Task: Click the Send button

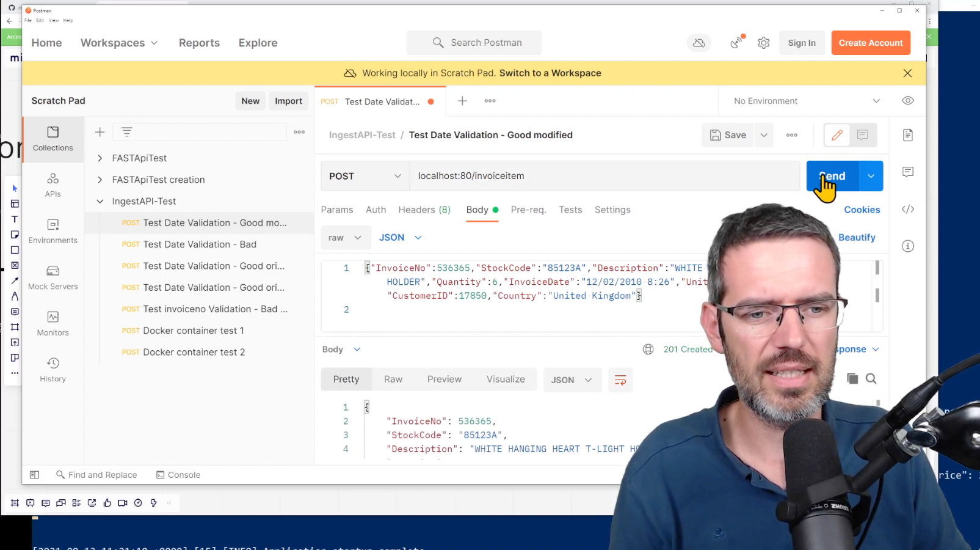Action: 832,176
